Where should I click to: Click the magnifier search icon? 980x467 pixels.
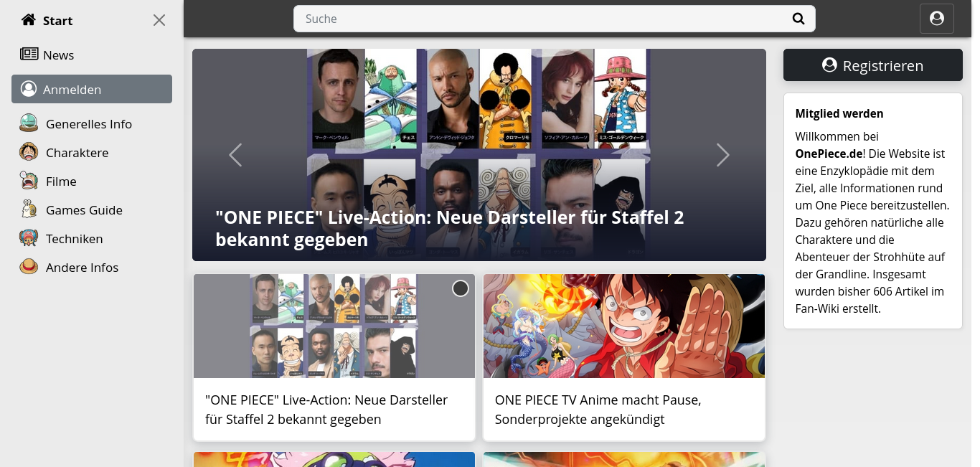(798, 19)
